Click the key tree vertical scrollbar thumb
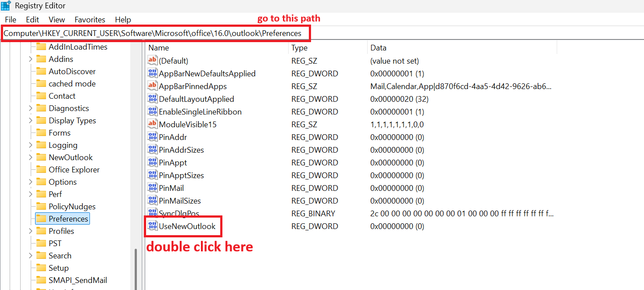The image size is (644, 290). 136,269
